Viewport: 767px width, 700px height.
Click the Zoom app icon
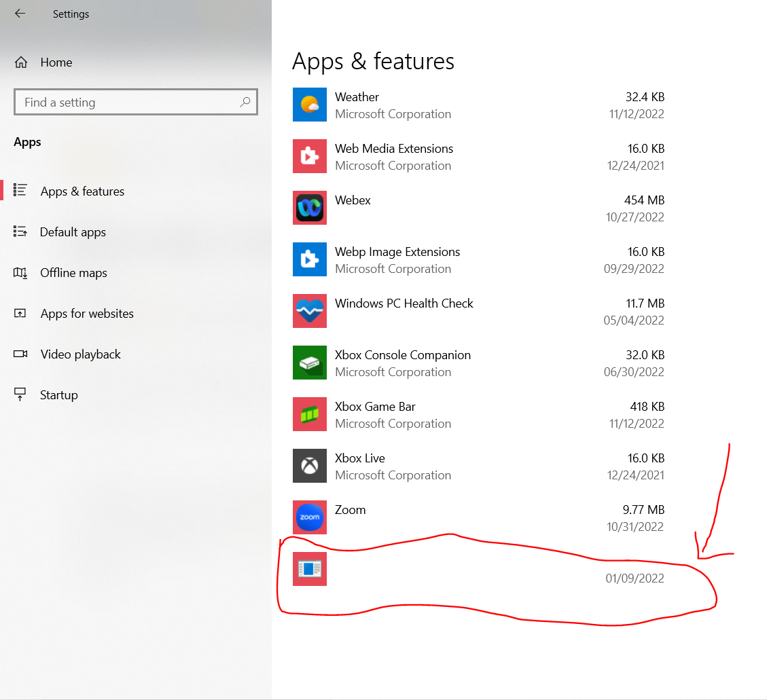coord(310,517)
